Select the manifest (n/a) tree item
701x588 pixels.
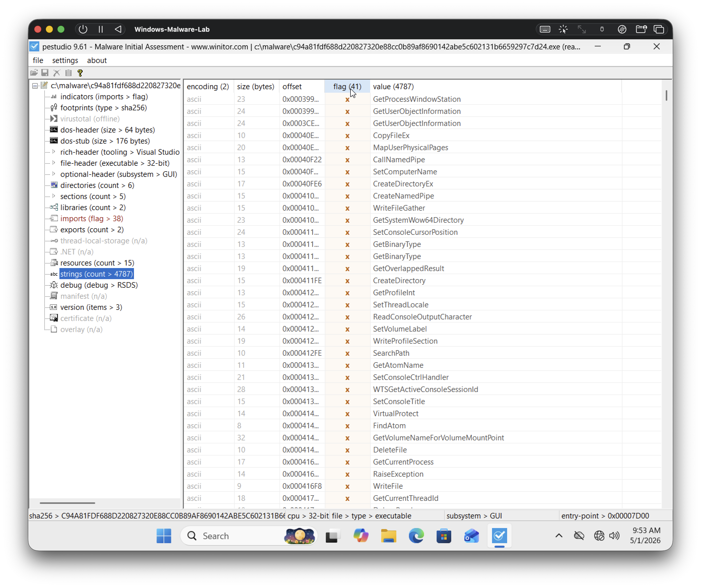83,296
